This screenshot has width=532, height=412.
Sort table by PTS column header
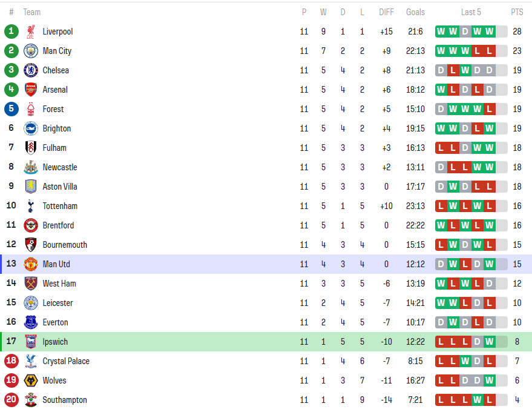pyautogui.click(x=517, y=12)
